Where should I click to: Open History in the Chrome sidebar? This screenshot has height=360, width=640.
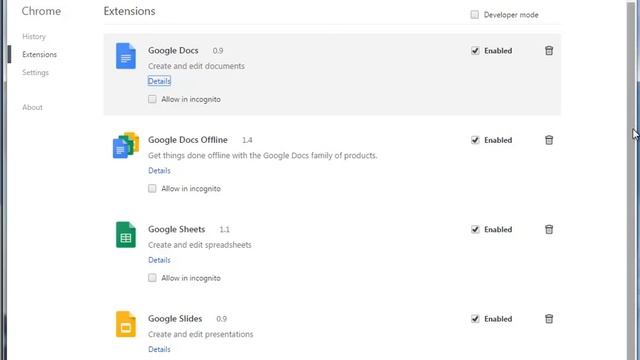tap(34, 36)
